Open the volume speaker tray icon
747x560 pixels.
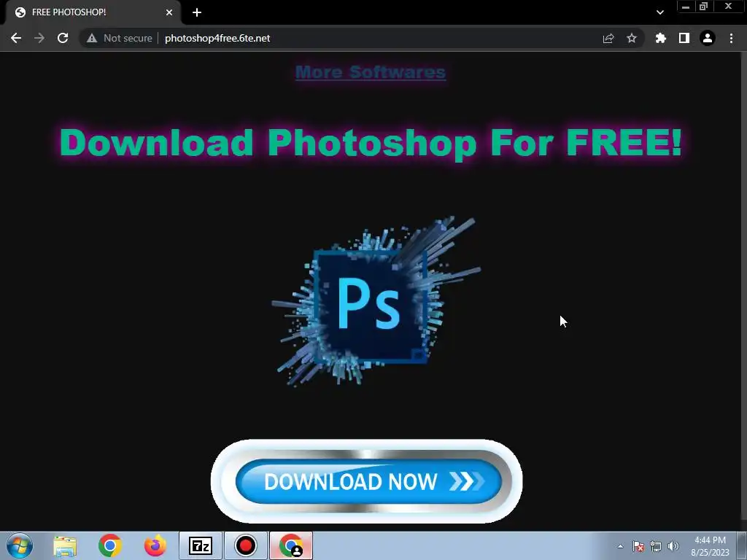(673, 546)
